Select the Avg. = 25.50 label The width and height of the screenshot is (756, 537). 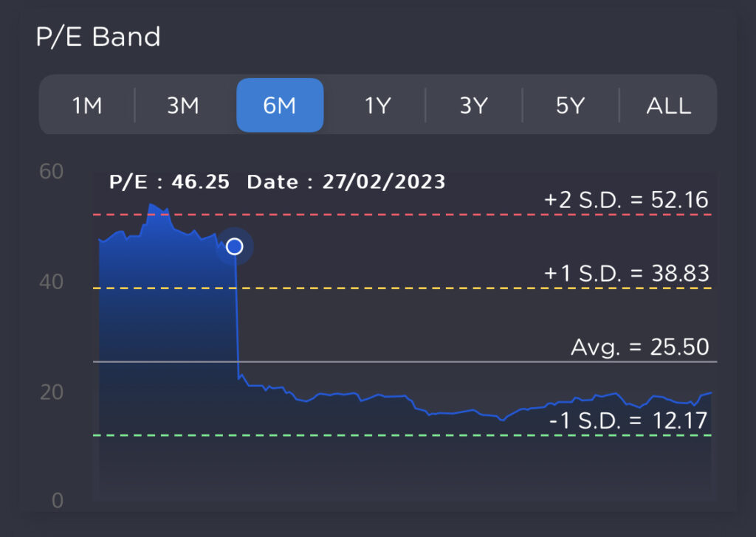tap(639, 347)
